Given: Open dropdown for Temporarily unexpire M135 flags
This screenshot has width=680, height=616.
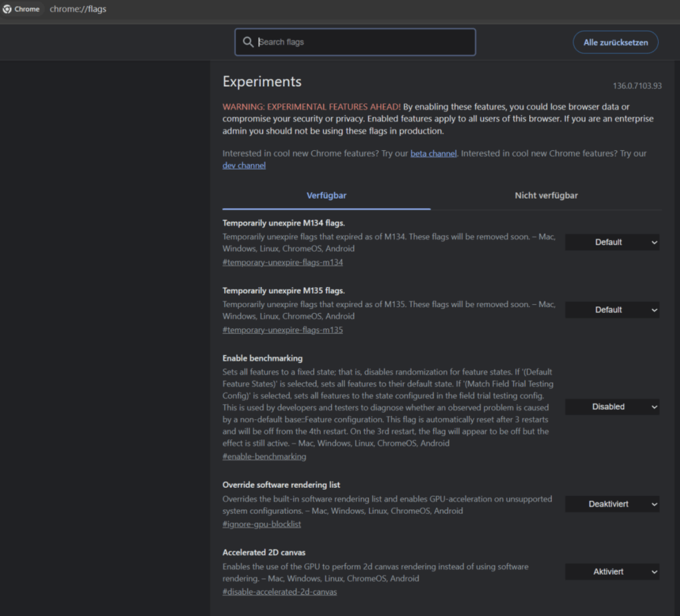Looking at the screenshot, I should click(x=612, y=310).
